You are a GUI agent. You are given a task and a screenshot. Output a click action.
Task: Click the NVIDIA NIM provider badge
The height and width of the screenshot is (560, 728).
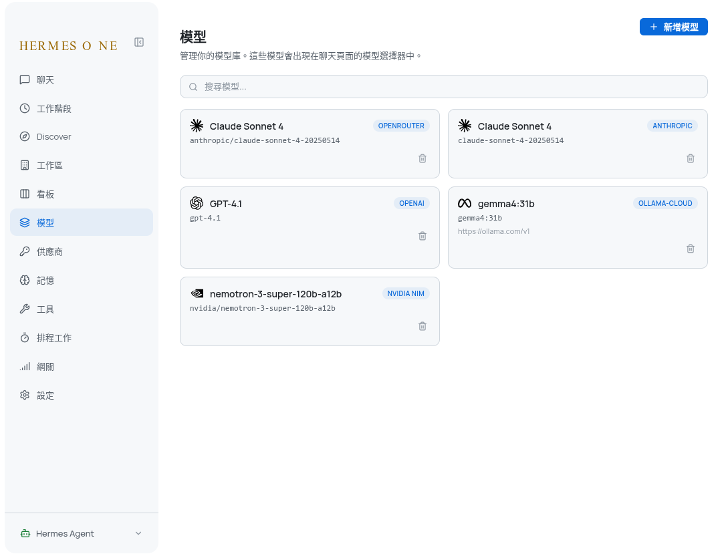click(x=406, y=293)
